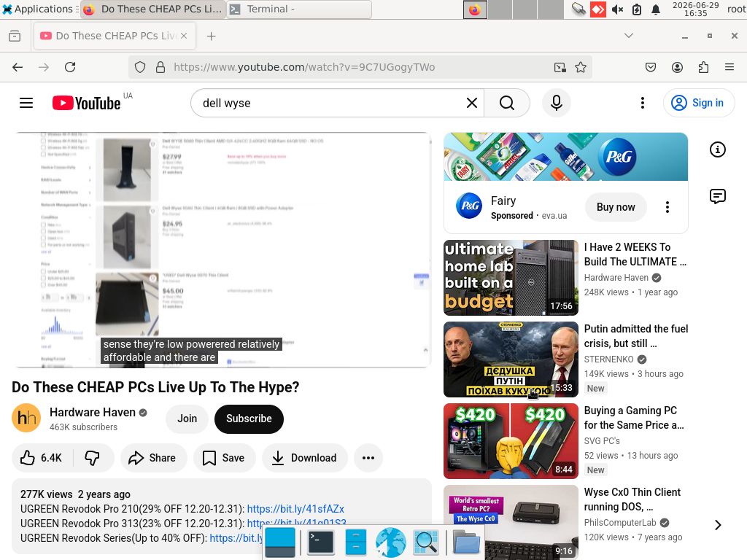747x560 pixels.
Task: Share this video
Action: [x=153, y=458]
